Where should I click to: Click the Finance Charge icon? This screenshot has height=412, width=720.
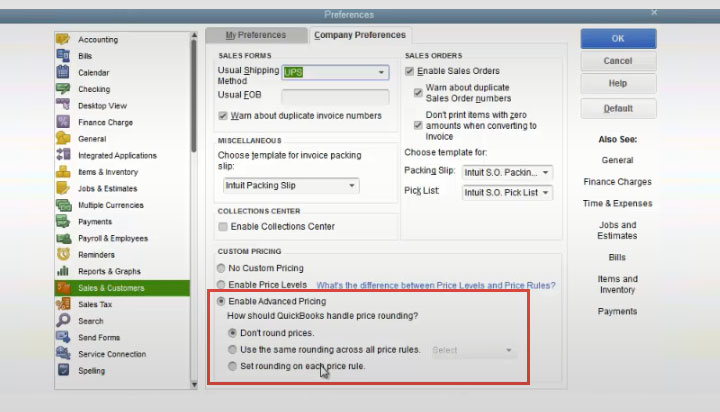click(63, 123)
